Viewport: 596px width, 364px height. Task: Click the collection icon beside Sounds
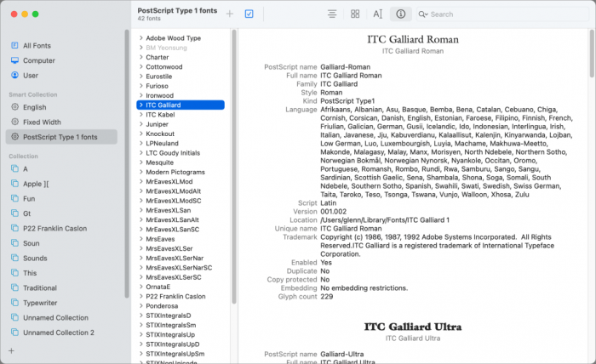14,258
